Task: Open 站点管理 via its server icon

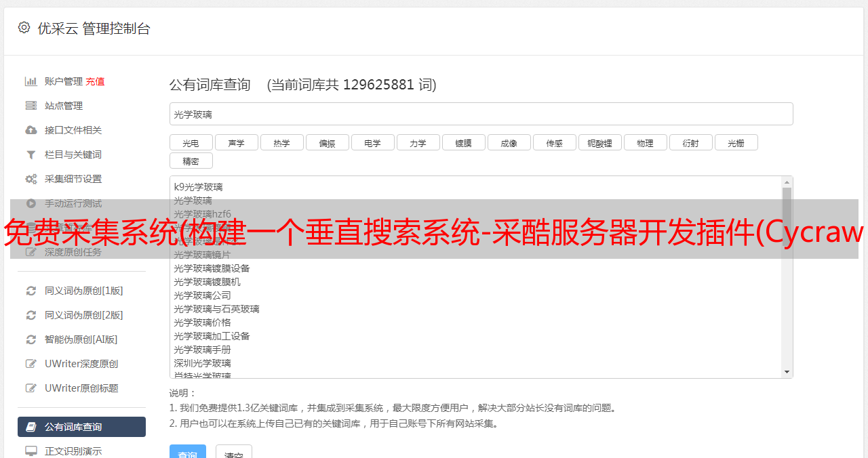Action: click(31, 106)
